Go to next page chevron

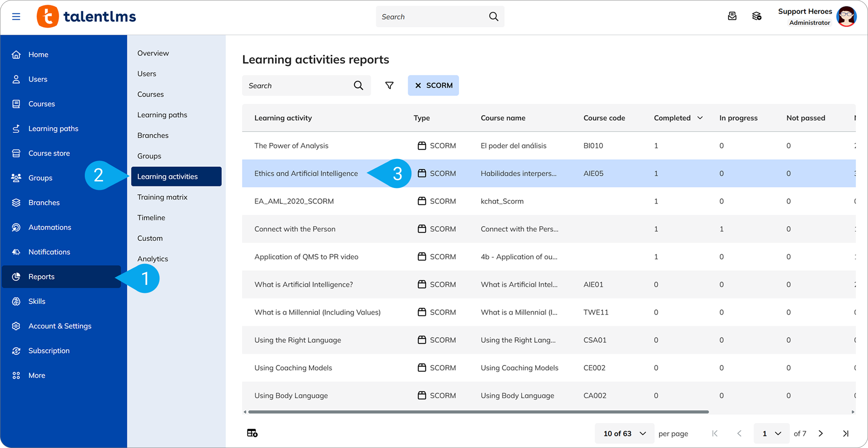coord(820,433)
